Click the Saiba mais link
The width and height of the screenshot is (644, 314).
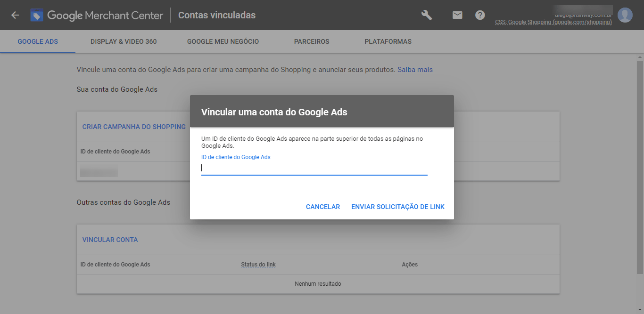(415, 70)
